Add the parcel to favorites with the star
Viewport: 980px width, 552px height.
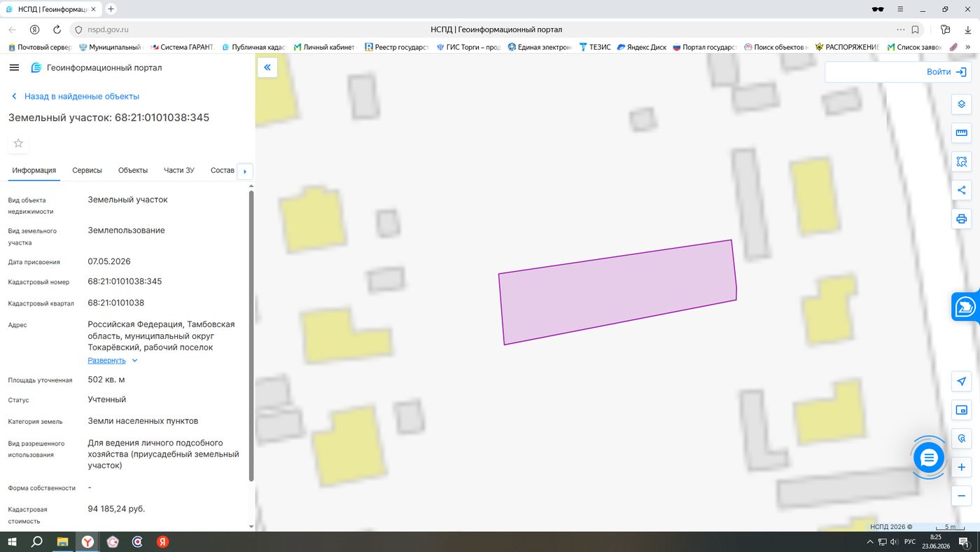(x=18, y=143)
